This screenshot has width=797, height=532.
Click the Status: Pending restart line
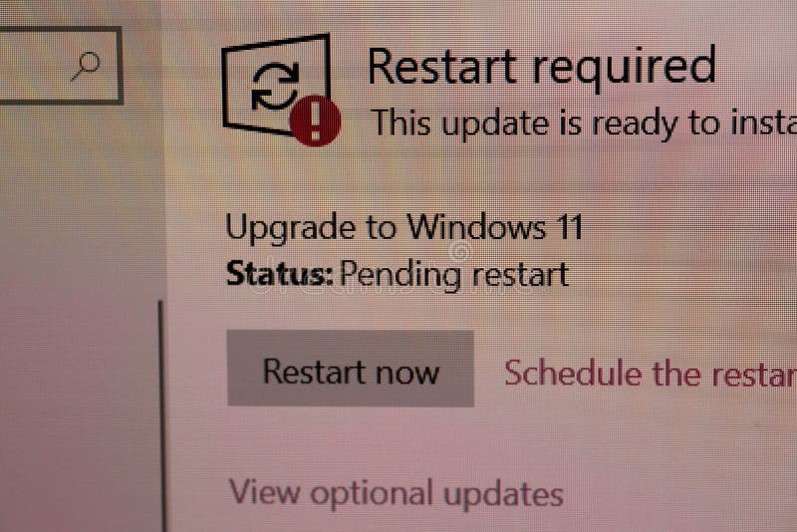click(397, 275)
